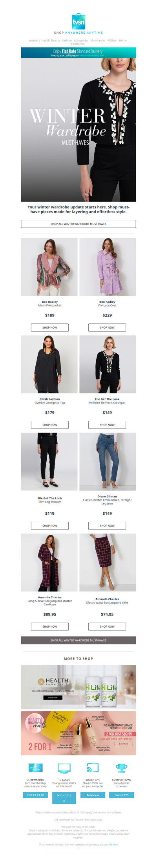Click the Watch Live streaming icon
157x868 pixels.
coord(93,768)
